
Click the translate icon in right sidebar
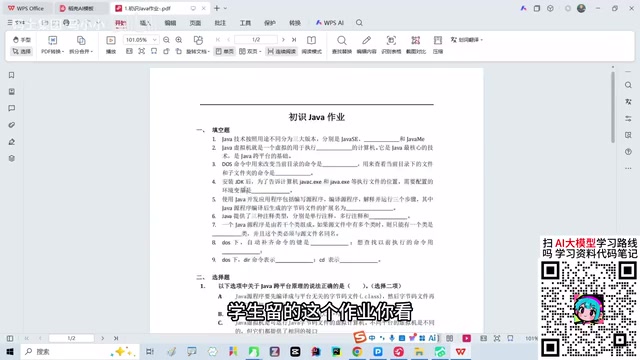tap(628, 102)
